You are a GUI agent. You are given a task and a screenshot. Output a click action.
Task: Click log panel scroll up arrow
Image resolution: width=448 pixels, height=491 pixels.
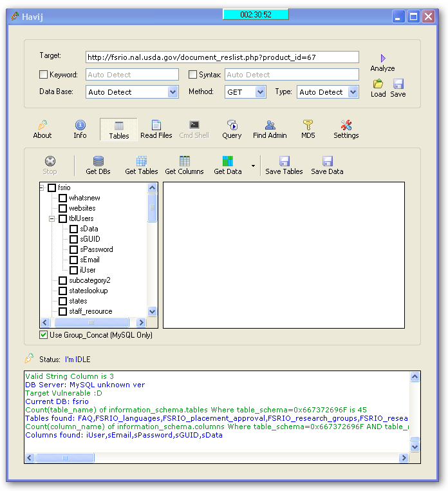[x=415, y=376]
